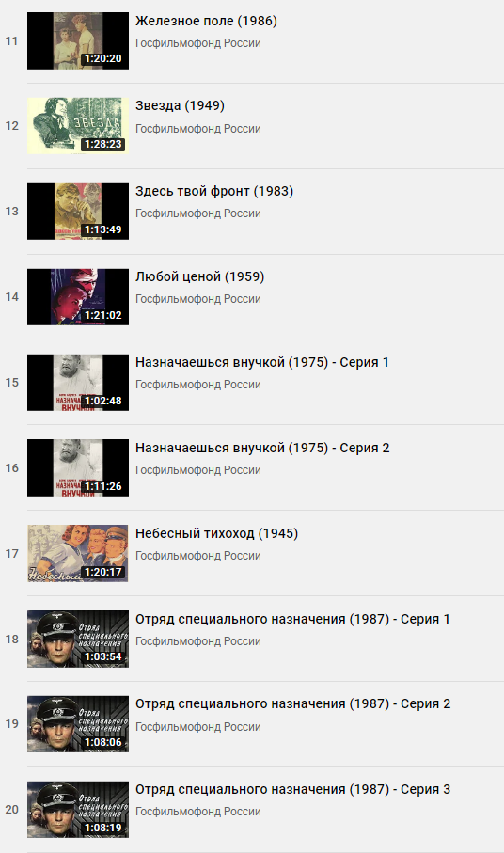Open Назначаешься внучкой Серия 1 title
The width and height of the screenshot is (504, 853).
coord(262,362)
